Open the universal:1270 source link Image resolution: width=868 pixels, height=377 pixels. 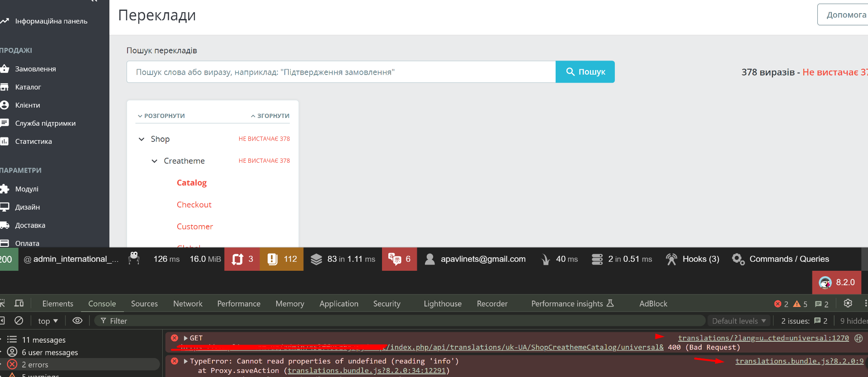(x=764, y=338)
